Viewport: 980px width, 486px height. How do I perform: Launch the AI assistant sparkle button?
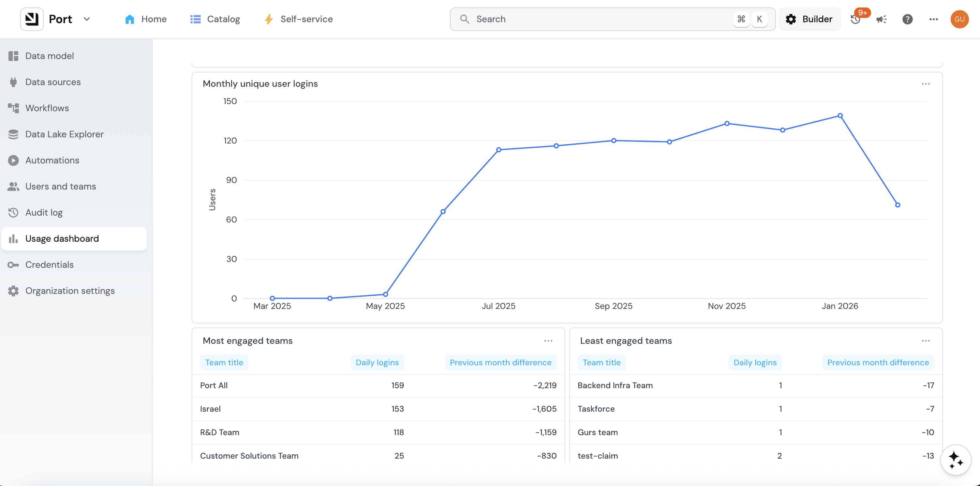[956, 460]
